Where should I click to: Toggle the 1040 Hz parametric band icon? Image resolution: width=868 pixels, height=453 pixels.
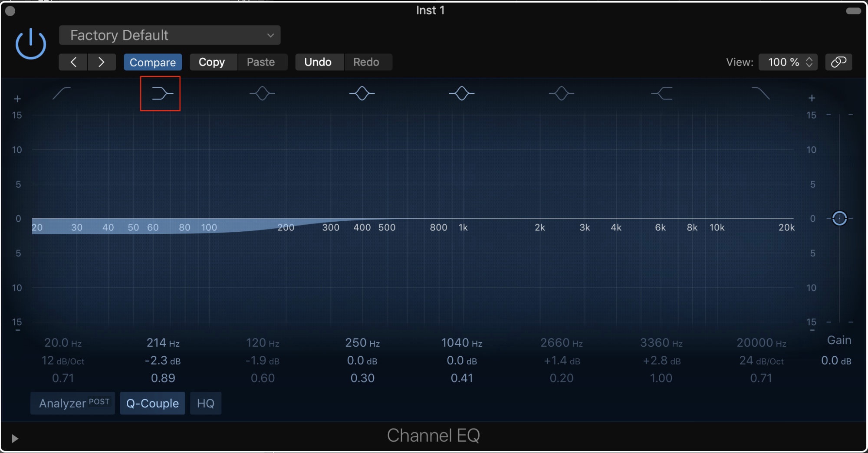(x=461, y=93)
